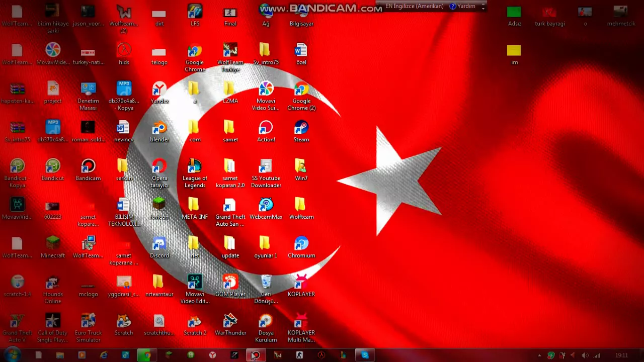Open the Google Chrome (2) shortcut
The width and height of the screenshot is (644, 362).
[x=301, y=96]
